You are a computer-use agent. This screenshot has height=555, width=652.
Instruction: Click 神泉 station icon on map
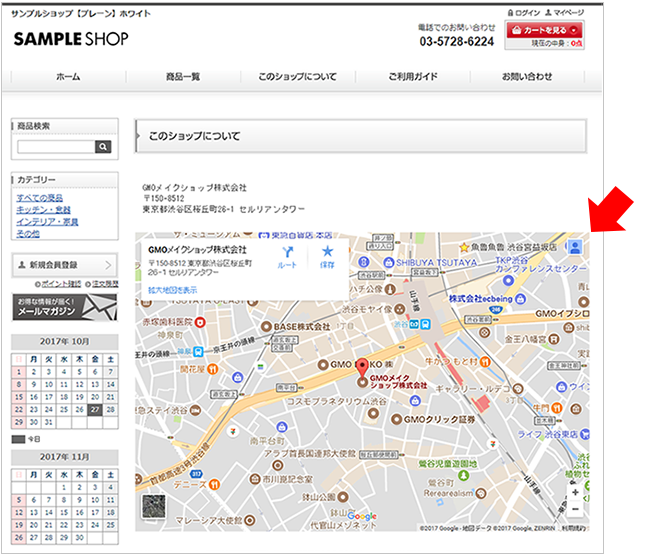198,352
